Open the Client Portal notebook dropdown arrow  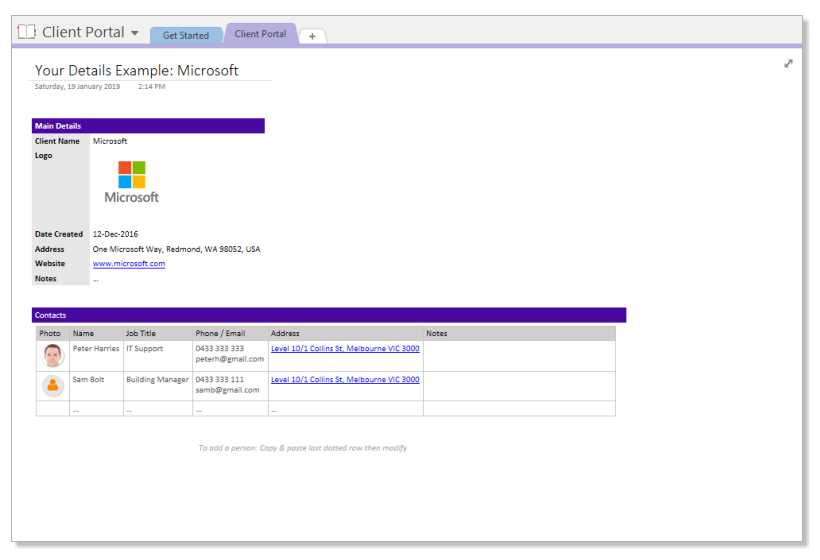point(134,33)
